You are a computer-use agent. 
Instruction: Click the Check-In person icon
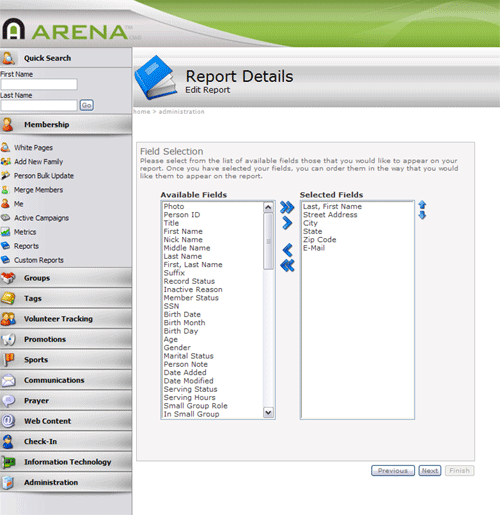(x=8, y=442)
